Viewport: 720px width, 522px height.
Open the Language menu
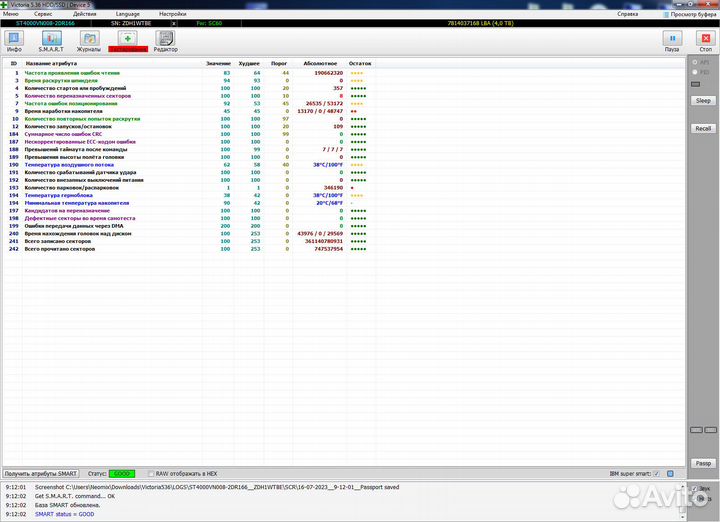click(x=128, y=14)
